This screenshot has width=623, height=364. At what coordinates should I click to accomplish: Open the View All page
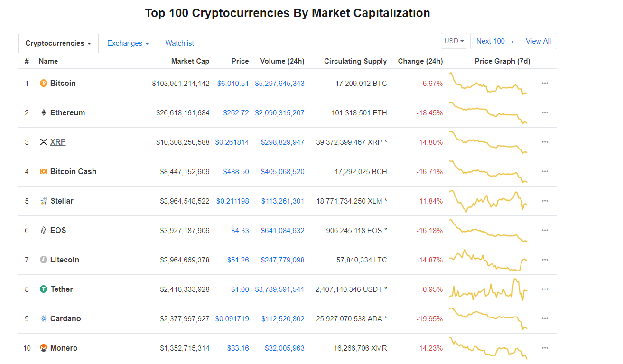[538, 41]
